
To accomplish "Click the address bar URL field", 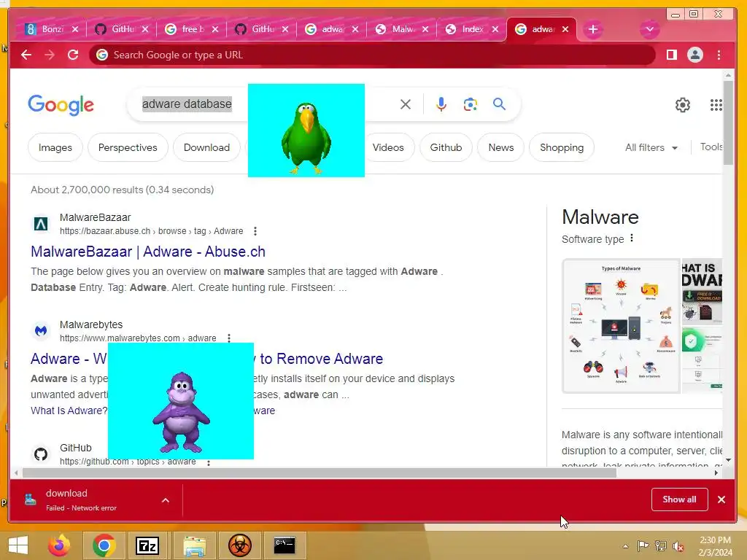I will (371, 55).
